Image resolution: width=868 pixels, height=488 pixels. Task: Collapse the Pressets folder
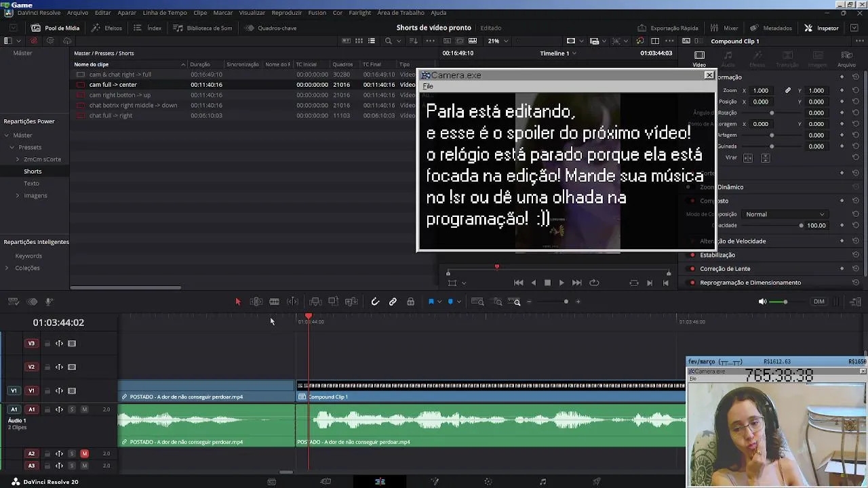pyautogui.click(x=12, y=147)
